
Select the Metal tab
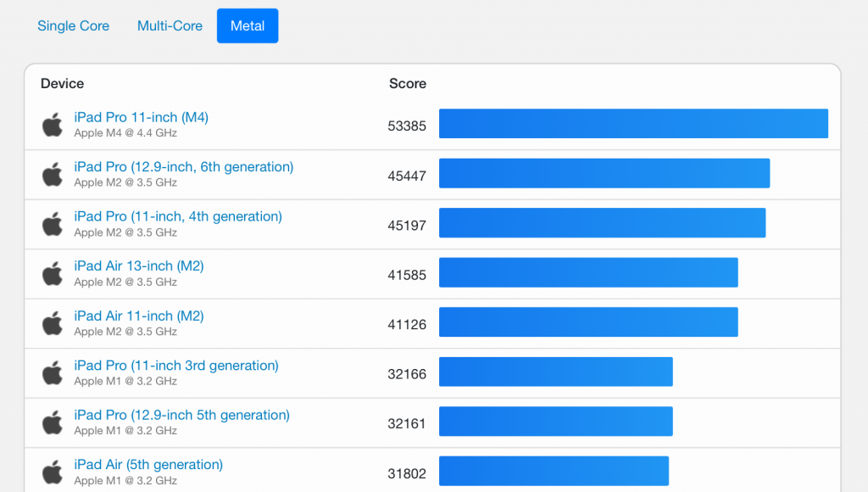[248, 25]
